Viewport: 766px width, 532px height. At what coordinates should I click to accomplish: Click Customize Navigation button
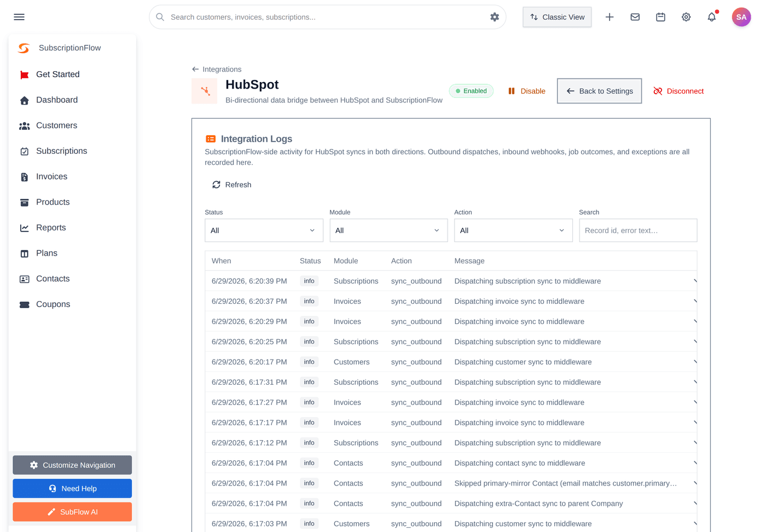point(72,465)
